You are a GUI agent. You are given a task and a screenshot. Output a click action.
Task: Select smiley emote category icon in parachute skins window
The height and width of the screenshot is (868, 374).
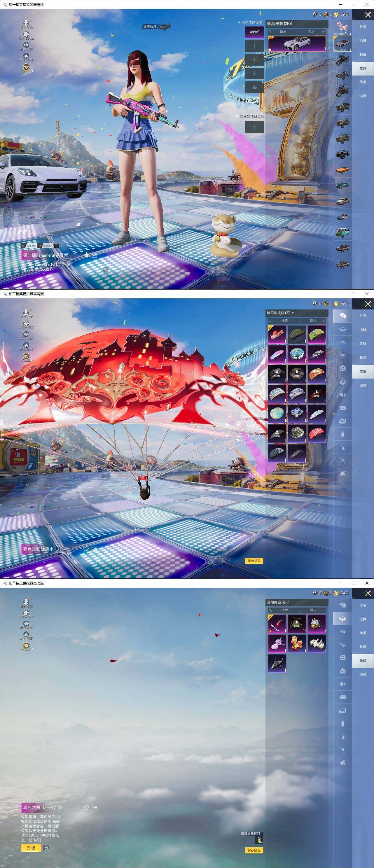(342, 368)
